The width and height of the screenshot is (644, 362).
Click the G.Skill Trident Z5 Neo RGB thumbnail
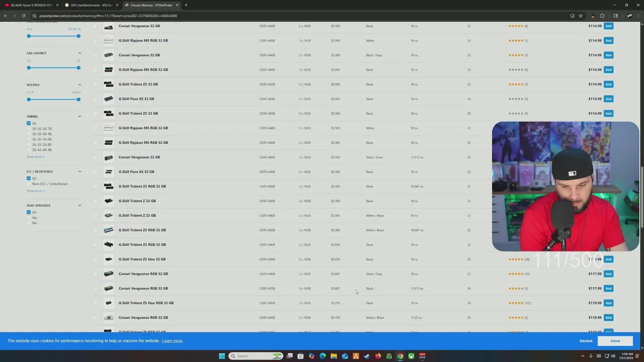point(108,303)
